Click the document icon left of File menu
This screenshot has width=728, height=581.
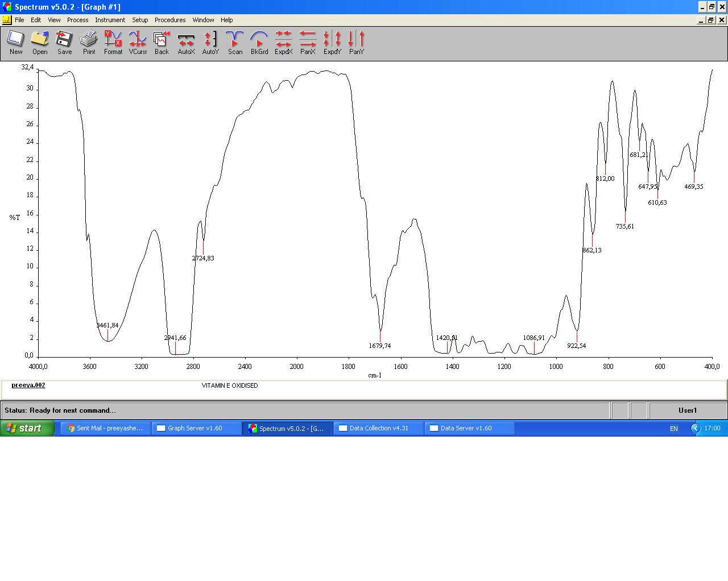pyautogui.click(x=6, y=20)
